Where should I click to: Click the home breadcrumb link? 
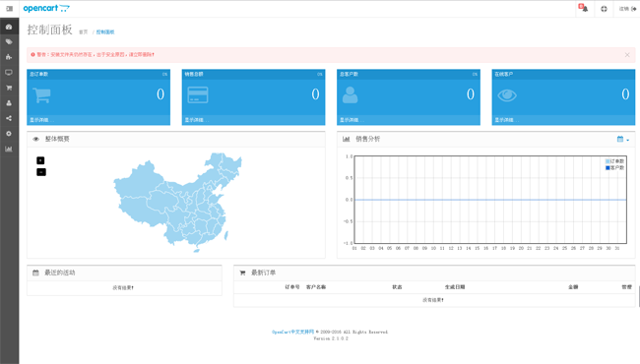click(x=84, y=32)
